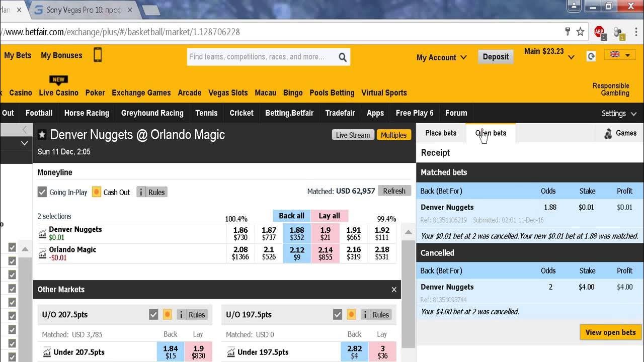Open the Chrome three-dot menu
Viewport: 644px width, 362px height.
pos(636,32)
